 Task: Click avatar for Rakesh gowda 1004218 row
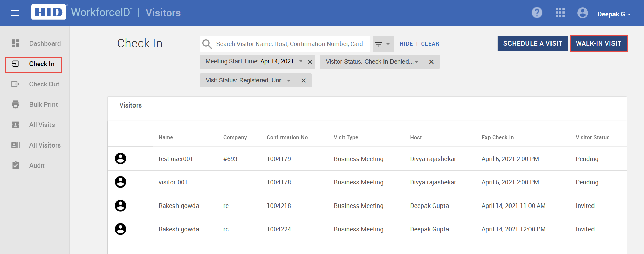click(120, 206)
